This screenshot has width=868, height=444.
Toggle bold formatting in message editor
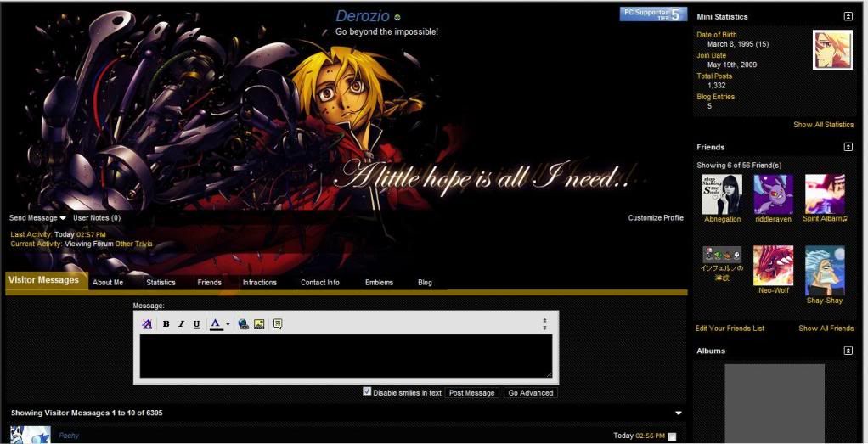[166, 324]
